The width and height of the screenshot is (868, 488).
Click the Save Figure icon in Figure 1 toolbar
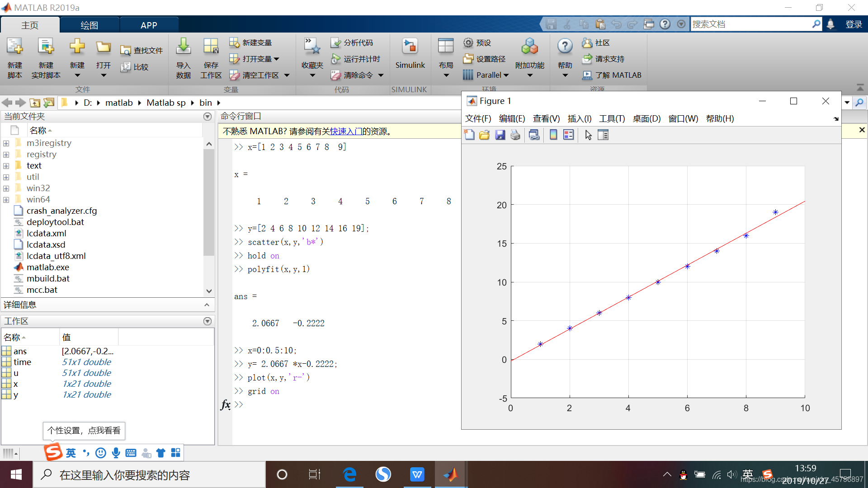click(x=500, y=135)
